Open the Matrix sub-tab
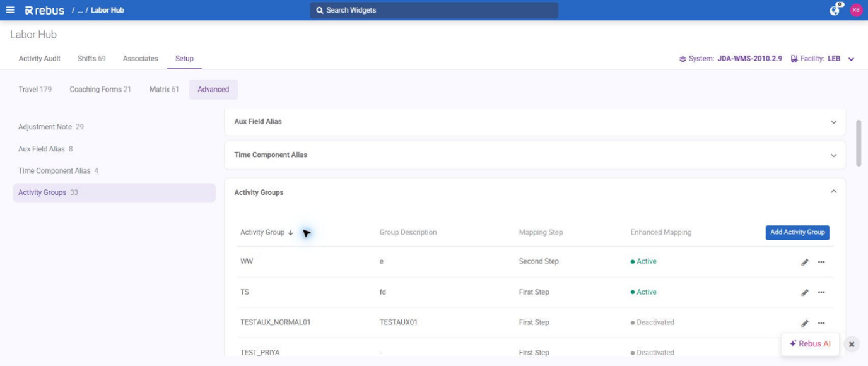868x366 pixels. [x=164, y=89]
